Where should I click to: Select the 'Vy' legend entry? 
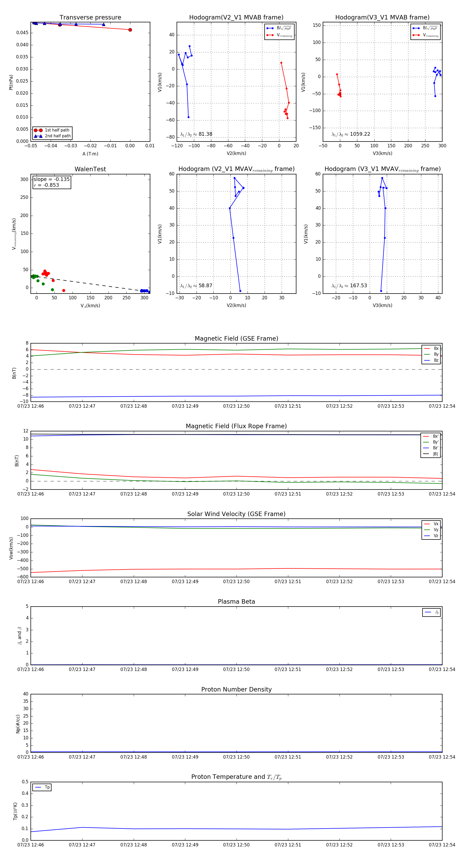pos(431,530)
